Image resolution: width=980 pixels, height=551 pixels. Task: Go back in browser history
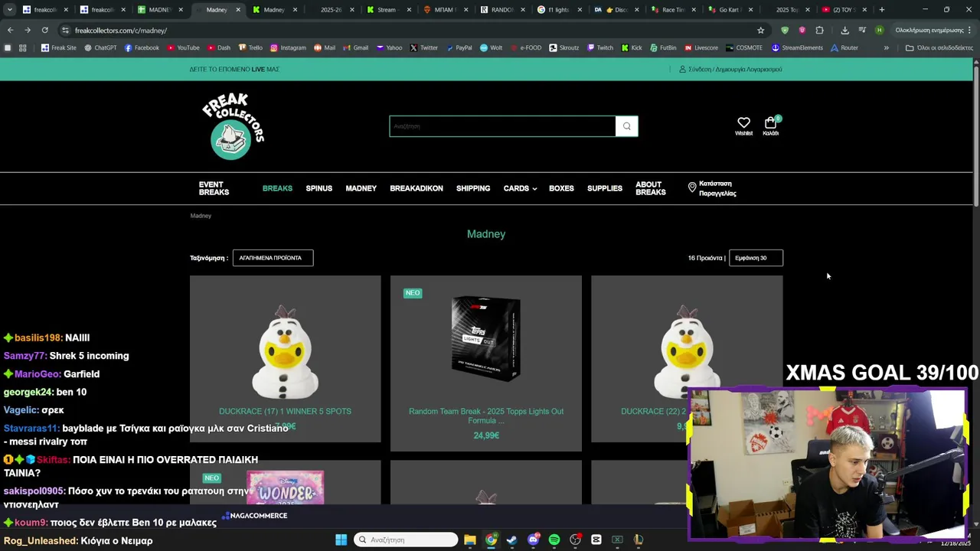(x=10, y=30)
